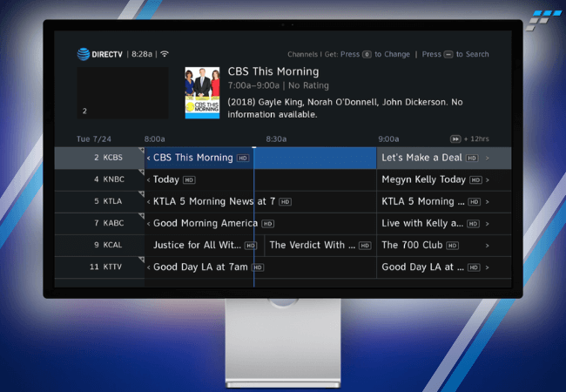This screenshot has height=392, width=566.
Task: Click left arrow before Good Morning America
Action: [148, 224]
